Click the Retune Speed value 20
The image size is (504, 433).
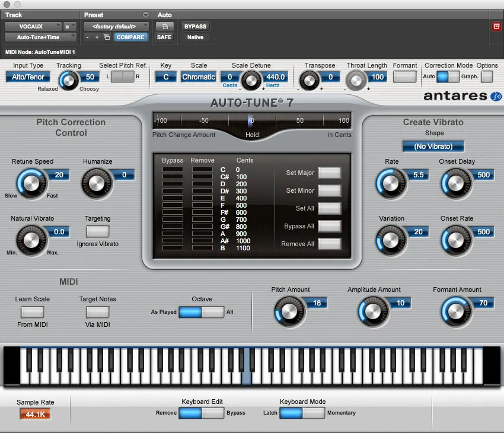point(59,175)
